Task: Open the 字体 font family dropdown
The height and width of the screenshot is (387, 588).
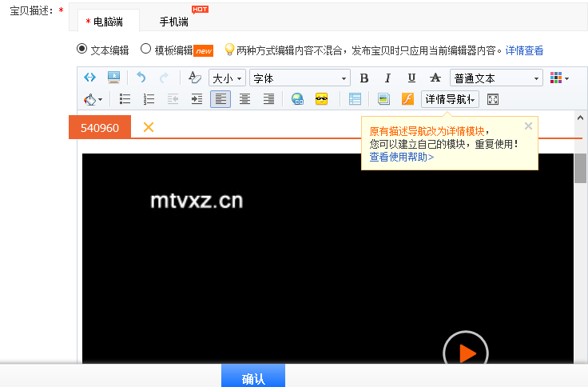Action: click(300, 78)
